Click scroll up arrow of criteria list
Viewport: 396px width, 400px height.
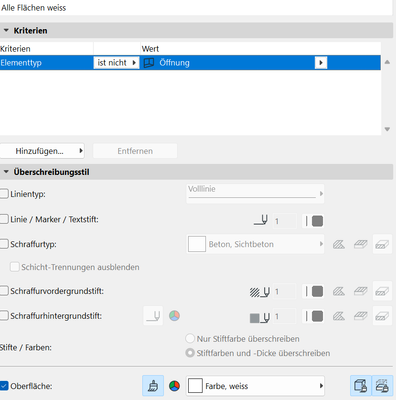point(387,62)
